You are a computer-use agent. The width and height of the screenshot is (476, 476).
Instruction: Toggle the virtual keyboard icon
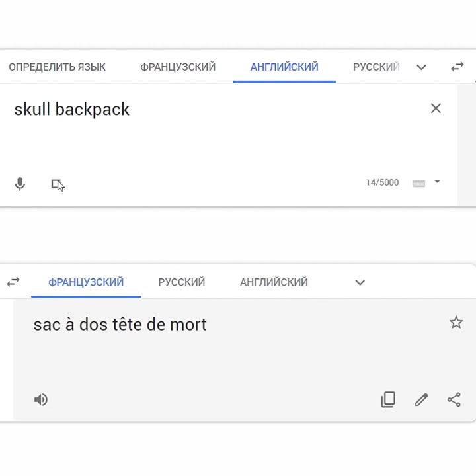pyautogui.click(x=418, y=183)
